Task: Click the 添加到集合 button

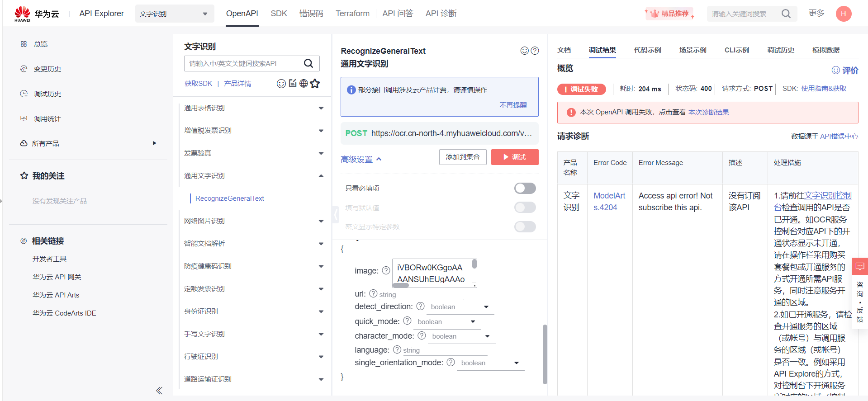Action: click(x=463, y=157)
